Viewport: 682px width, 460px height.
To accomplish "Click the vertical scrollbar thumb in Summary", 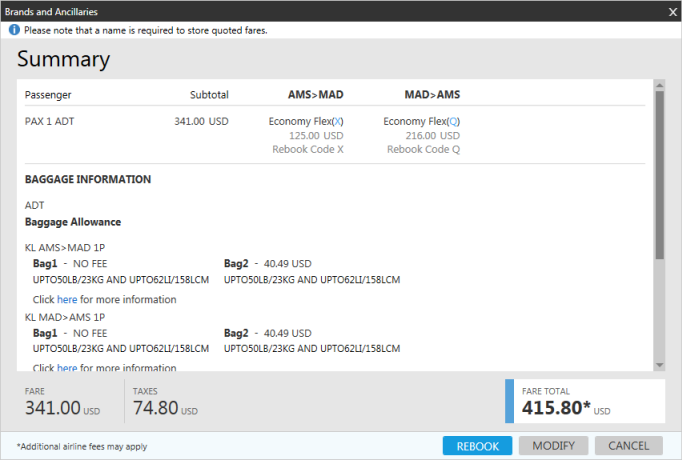I will click(x=659, y=175).
